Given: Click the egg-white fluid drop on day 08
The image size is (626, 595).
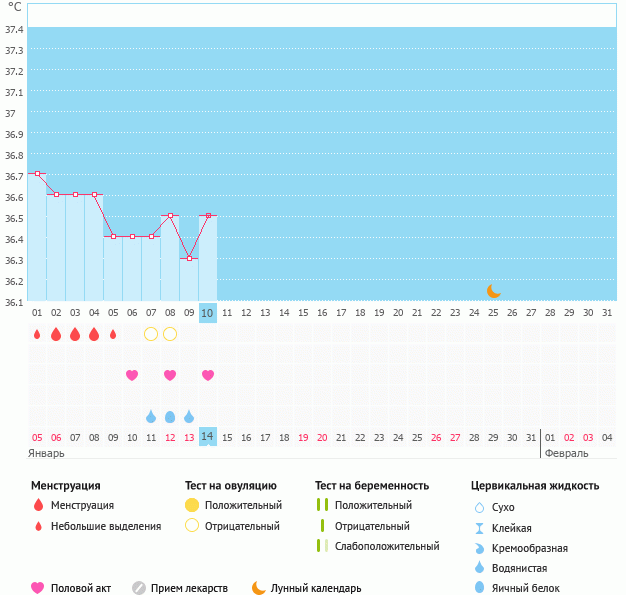Looking at the screenshot, I should tap(170, 416).
